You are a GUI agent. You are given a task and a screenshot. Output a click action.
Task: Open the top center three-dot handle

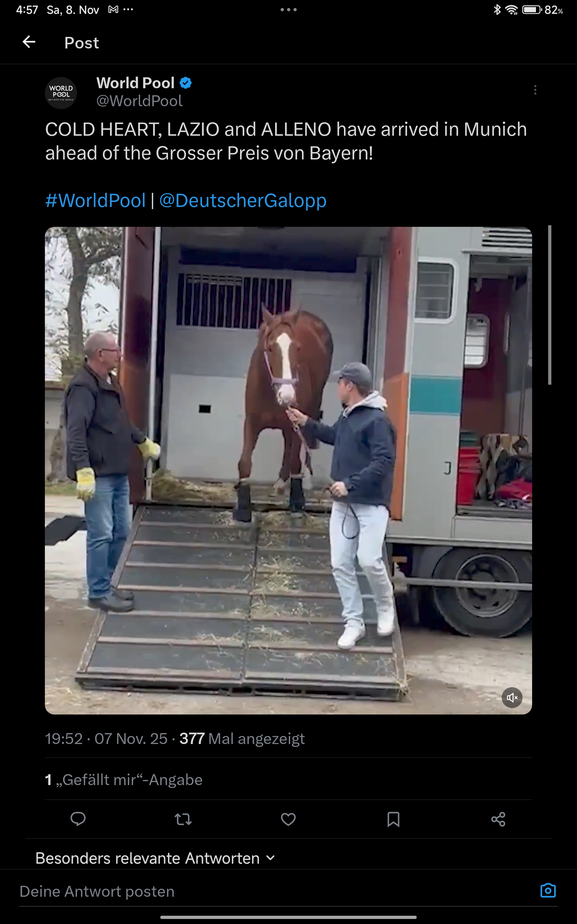point(288,10)
